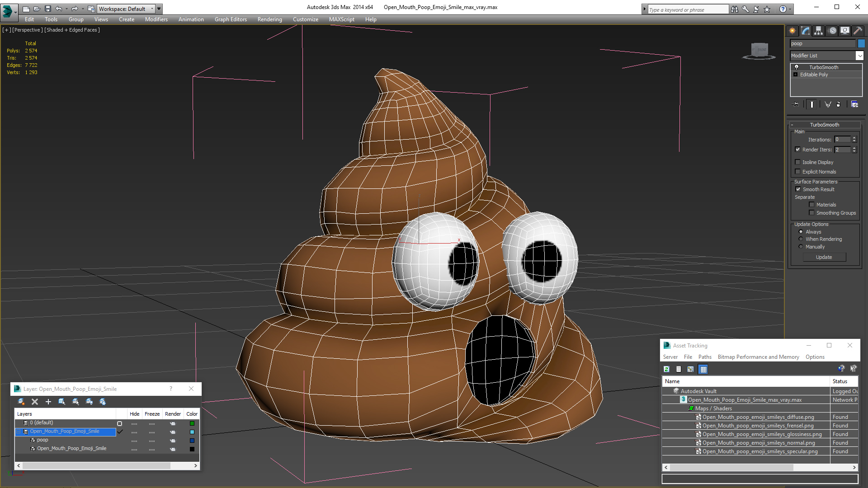The image size is (868, 488).
Task: Open Bitmap Performance and Memory menu
Action: (x=758, y=357)
